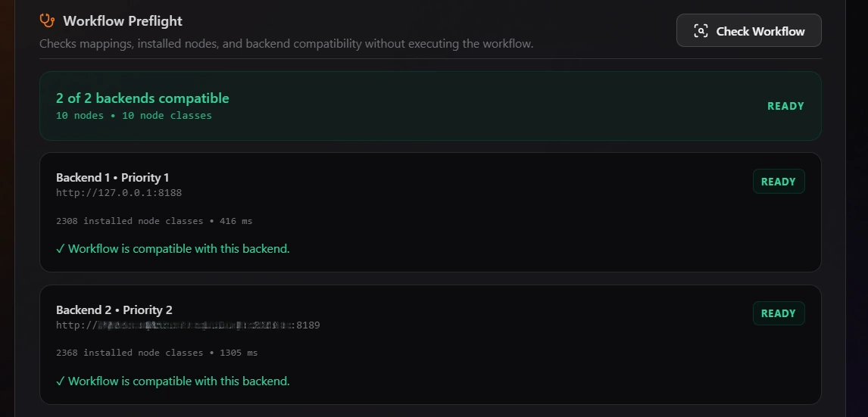
Task: Click the "2308 installed node classes • 416 ms" line
Action: [x=154, y=221]
